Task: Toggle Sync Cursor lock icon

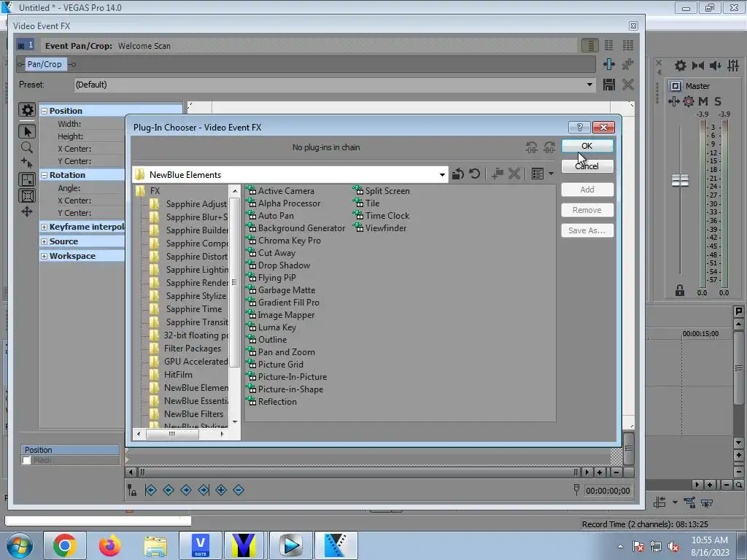Action: pyautogui.click(x=132, y=490)
